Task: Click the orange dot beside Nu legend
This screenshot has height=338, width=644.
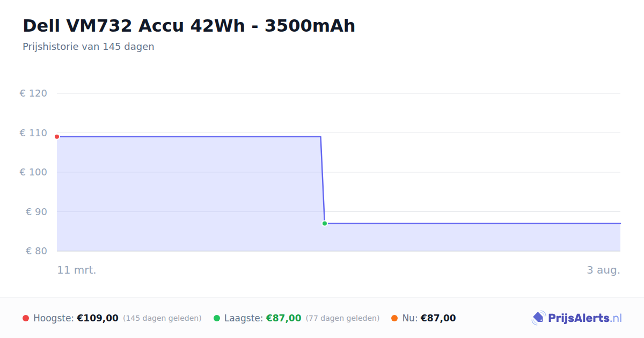Action: [x=394, y=318]
